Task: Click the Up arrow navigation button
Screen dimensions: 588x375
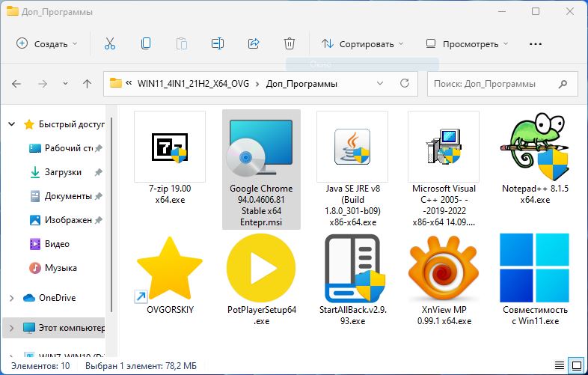Action: pyautogui.click(x=88, y=84)
